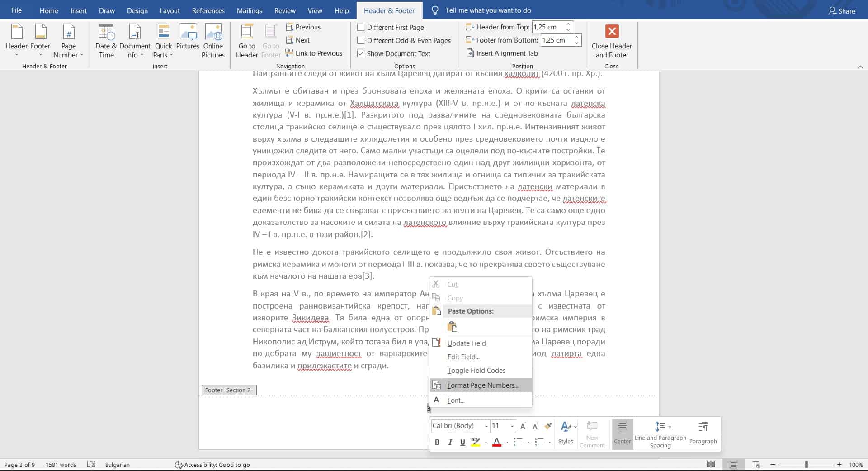Image resolution: width=868 pixels, height=471 pixels.
Task: Open the References ribbon tab
Action: (208, 10)
